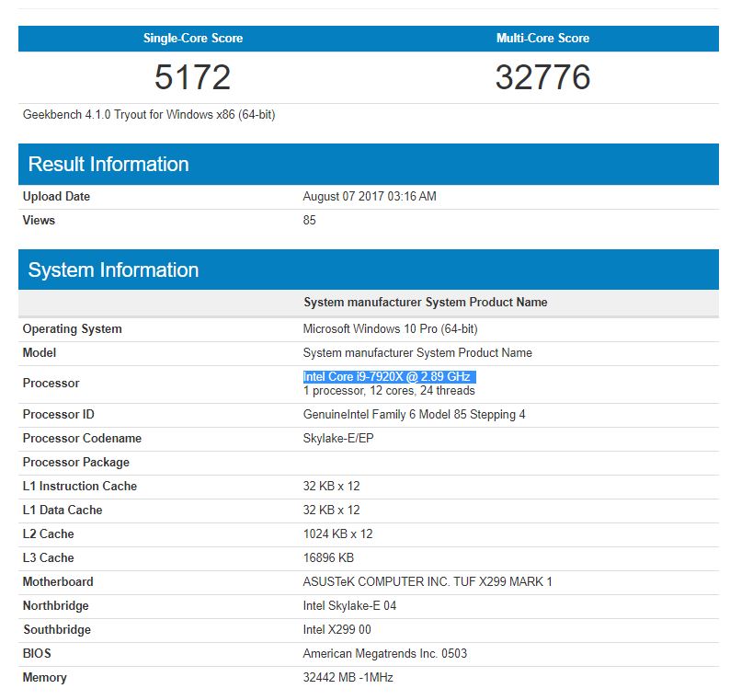Select the single-core score value 5172

[190, 77]
